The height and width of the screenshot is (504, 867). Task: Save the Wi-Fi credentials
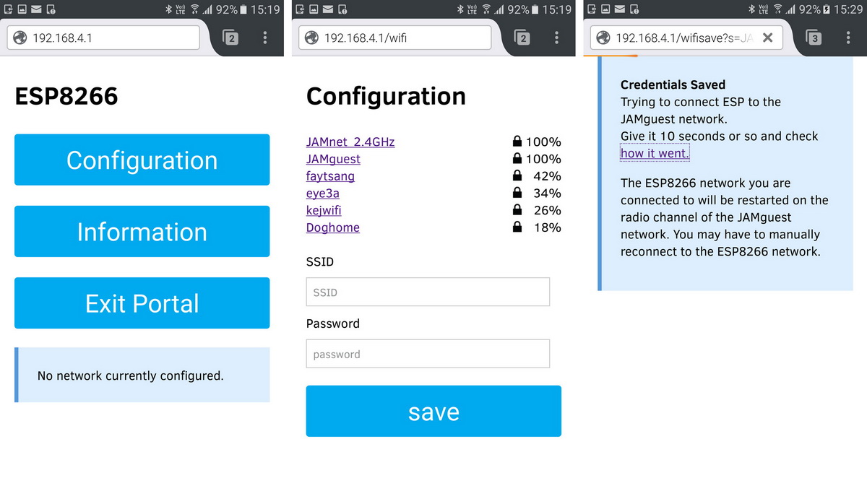(x=433, y=412)
